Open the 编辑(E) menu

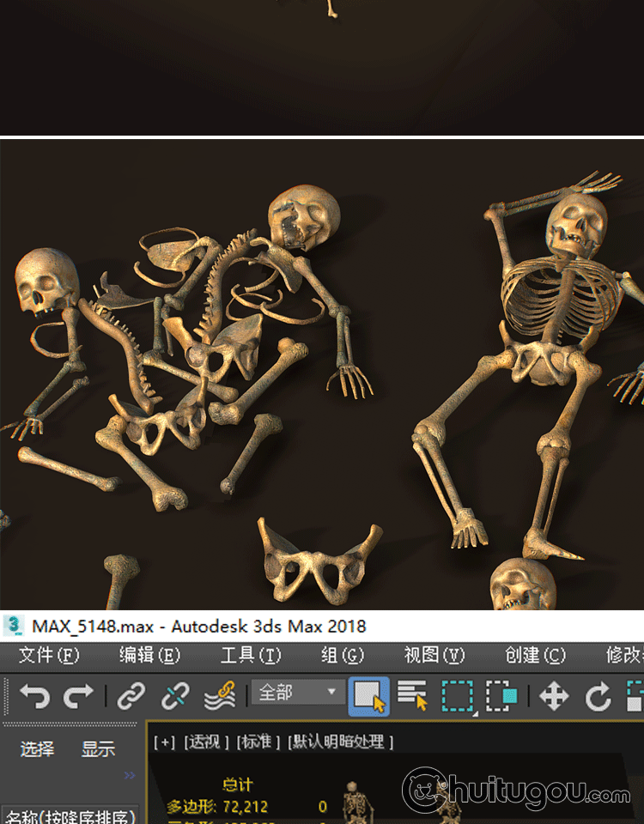pyautogui.click(x=149, y=655)
